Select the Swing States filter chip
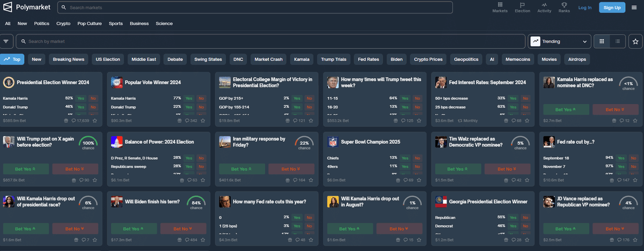The image size is (644, 251). click(x=208, y=59)
